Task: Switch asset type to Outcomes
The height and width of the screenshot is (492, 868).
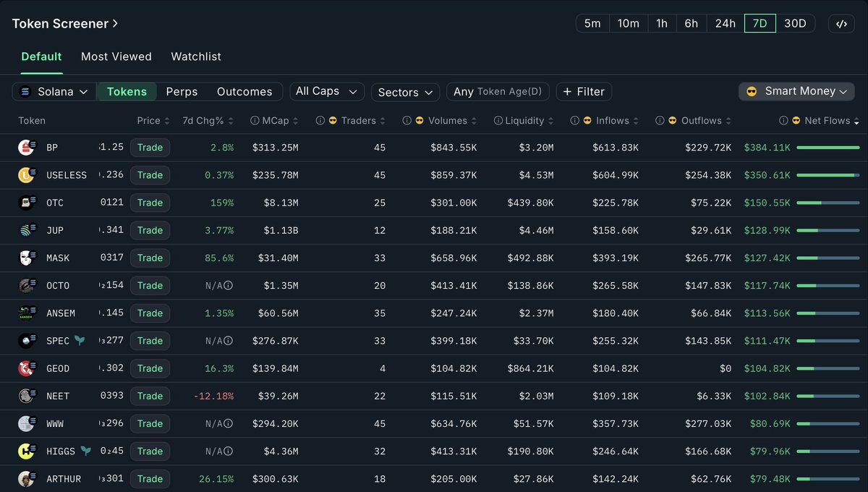Action: click(244, 92)
